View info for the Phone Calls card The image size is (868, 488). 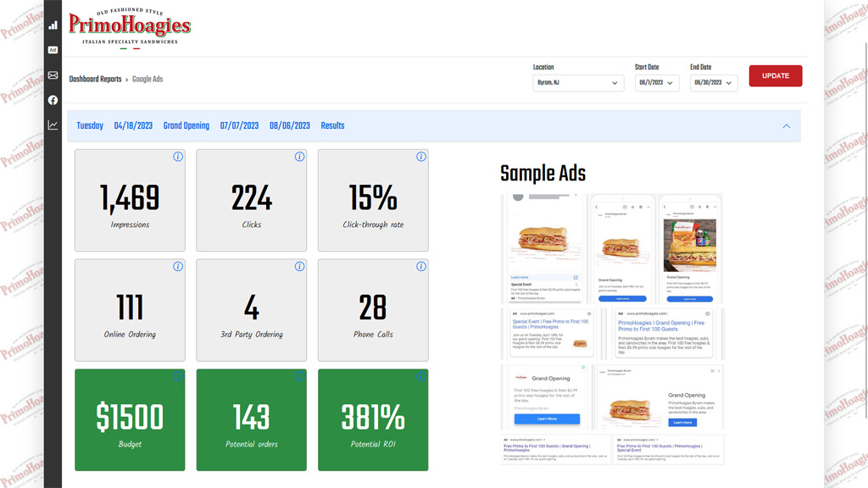tap(421, 267)
